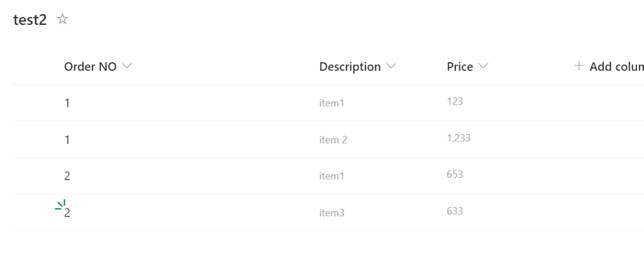Image resolution: width=644 pixels, height=261 pixels.
Task: Click the item 2 description cell
Action: (x=333, y=140)
